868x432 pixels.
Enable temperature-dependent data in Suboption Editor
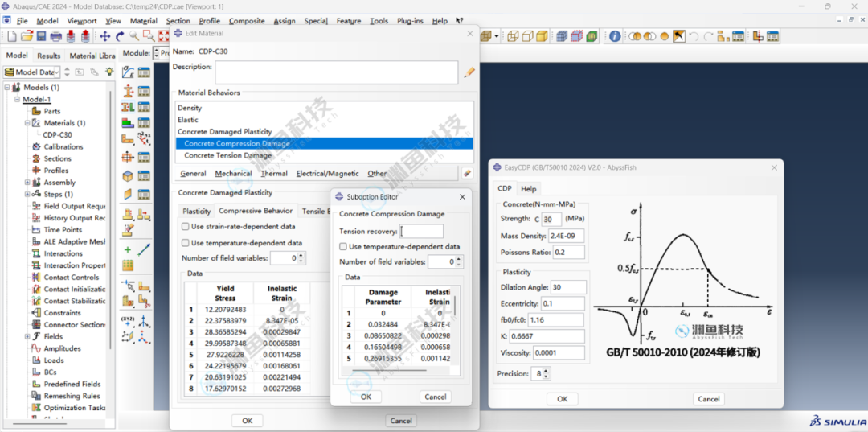click(343, 246)
